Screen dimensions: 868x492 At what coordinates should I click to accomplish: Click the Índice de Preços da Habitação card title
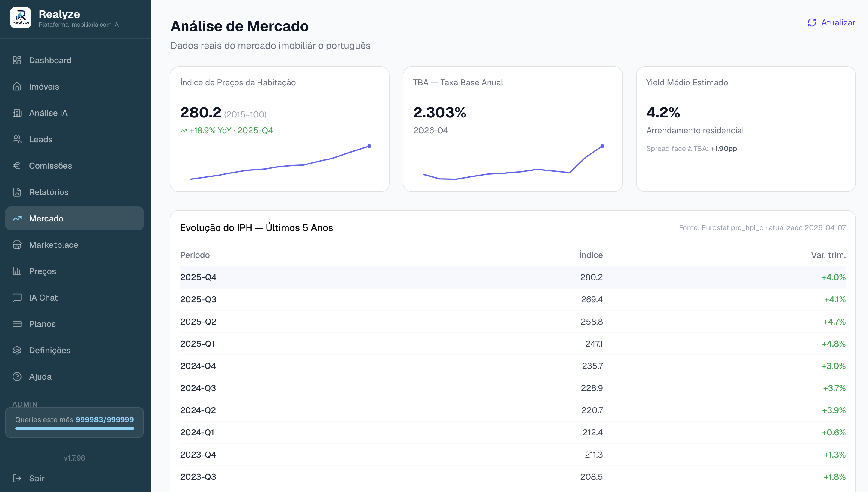(x=238, y=82)
